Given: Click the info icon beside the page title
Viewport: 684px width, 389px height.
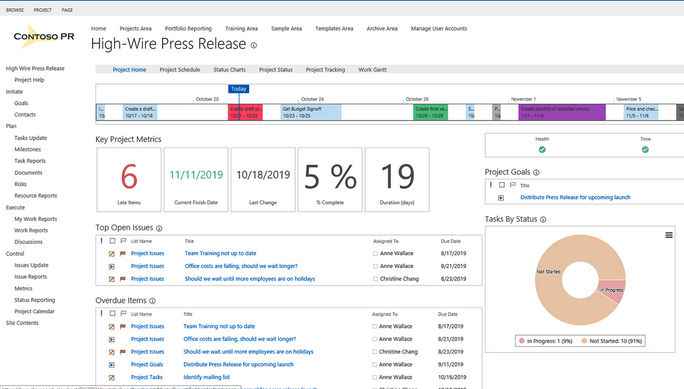Looking at the screenshot, I should (x=254, y=45).
